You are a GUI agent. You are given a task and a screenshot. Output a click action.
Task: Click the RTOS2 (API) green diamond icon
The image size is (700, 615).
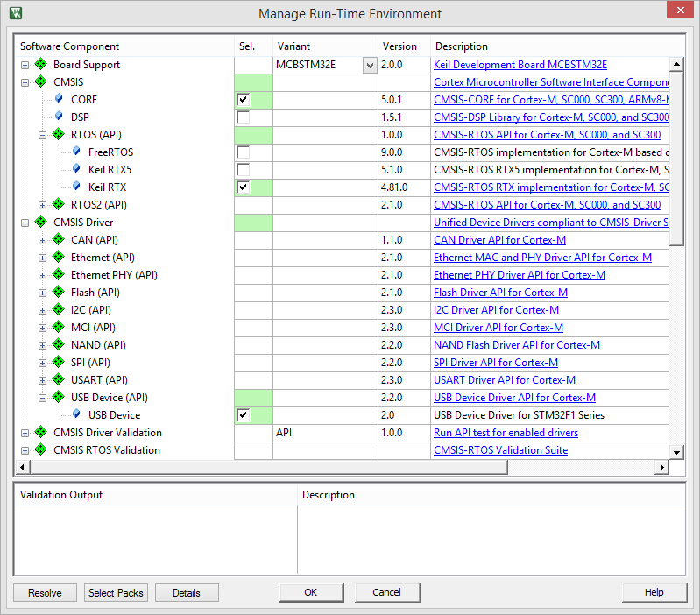click(59, 204)
